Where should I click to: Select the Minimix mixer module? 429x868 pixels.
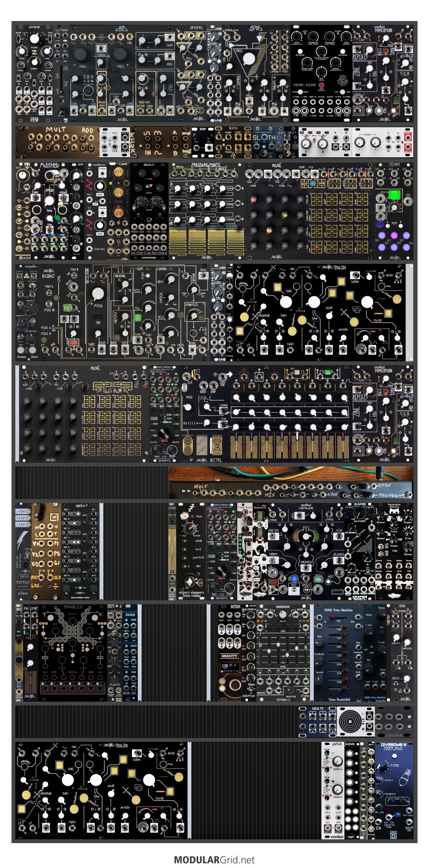coord(283,653)
